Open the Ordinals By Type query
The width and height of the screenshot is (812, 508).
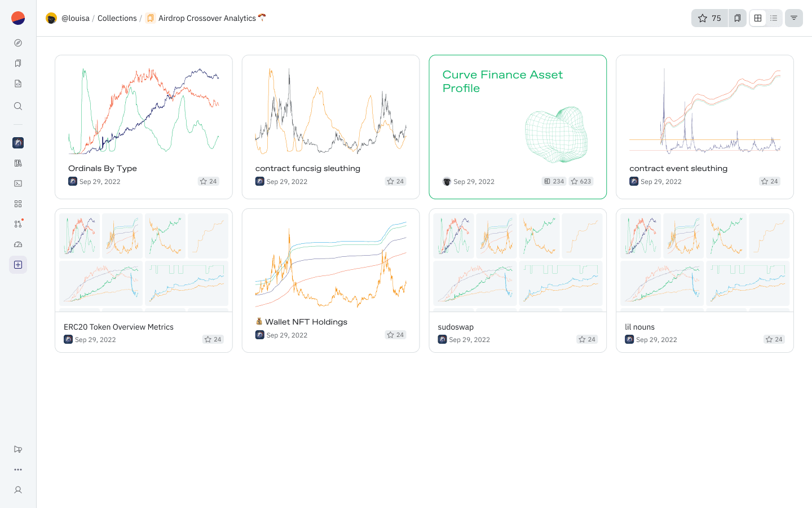click(x=103, y=168)
